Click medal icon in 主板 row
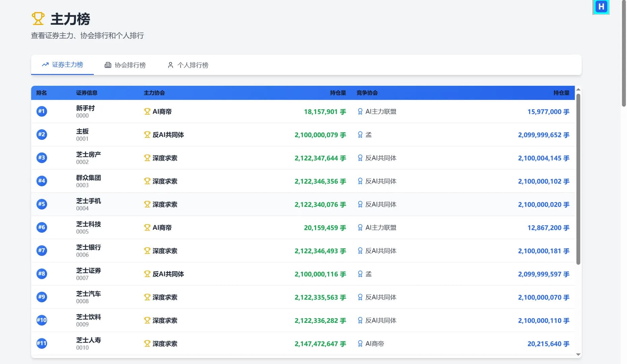The width and height of the screenshot is (627, 364). pyautogui.click(x=360, y=135)
